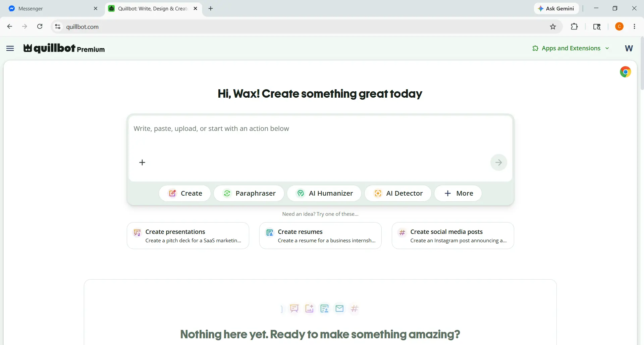The height and width of the screenshot is (345, 644).
Task: Click the page vertical scrollbar
Action: pos(642,64)
